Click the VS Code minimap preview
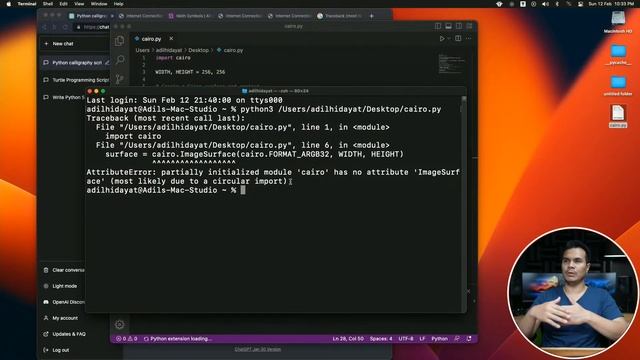Viewport: 640px width, 360px height. pos(451,64)
